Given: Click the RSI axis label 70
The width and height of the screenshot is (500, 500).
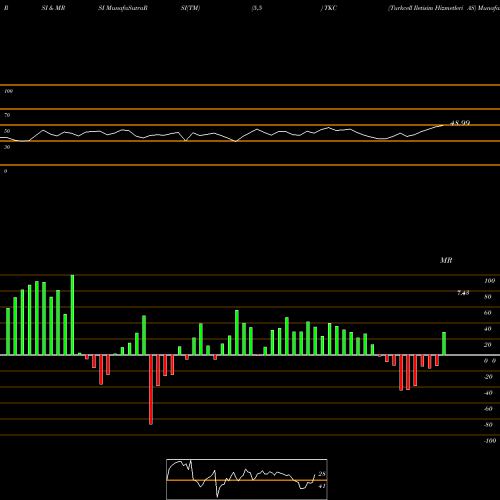Looking at the screenshot, I should [x=7, y=115].
